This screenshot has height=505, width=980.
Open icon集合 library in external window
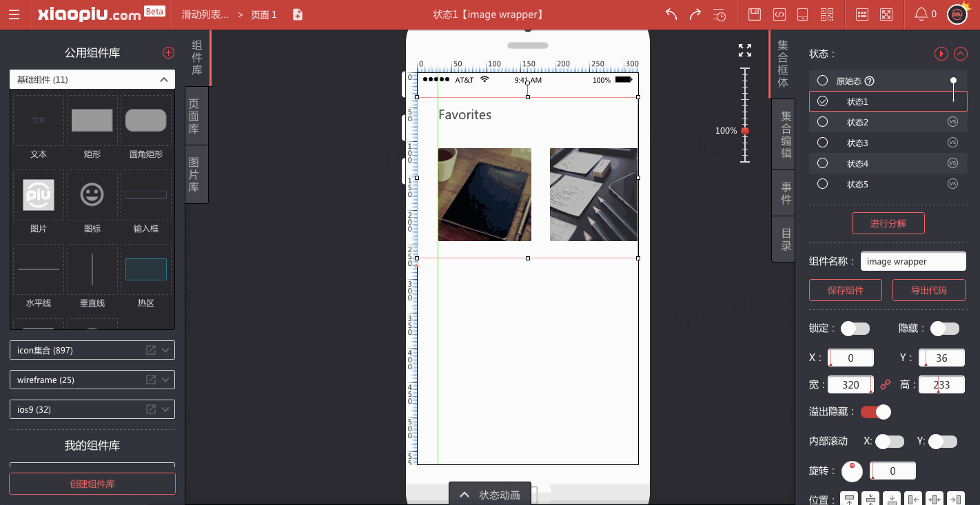(151, 350)
